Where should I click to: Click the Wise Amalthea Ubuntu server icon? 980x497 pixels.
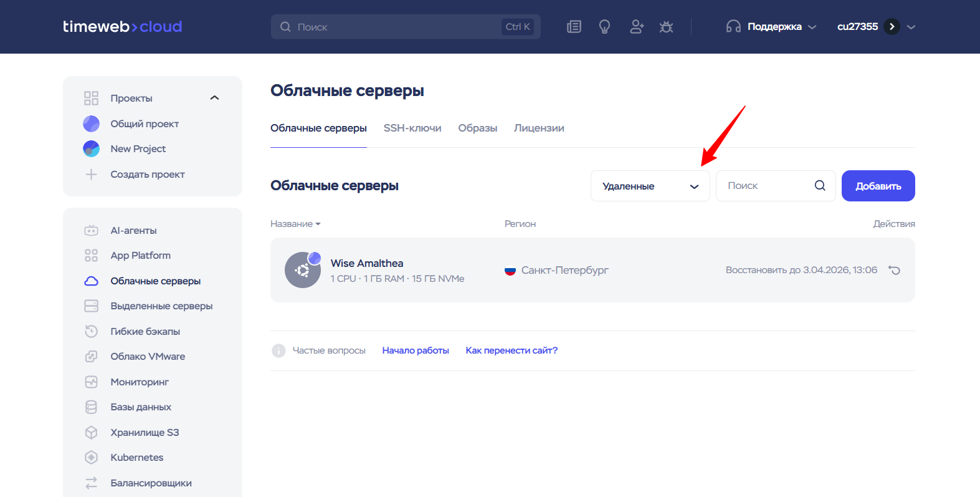click(x=303, y=270)
